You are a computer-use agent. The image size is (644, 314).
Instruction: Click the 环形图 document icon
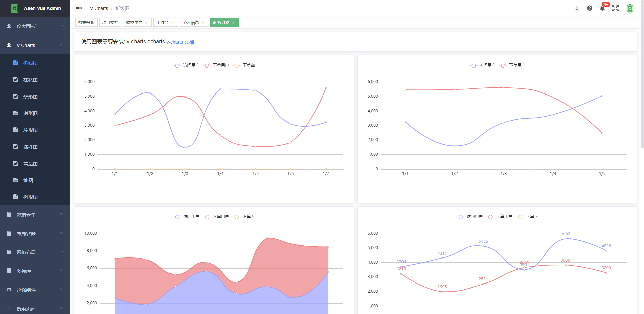tap(16, 130)
